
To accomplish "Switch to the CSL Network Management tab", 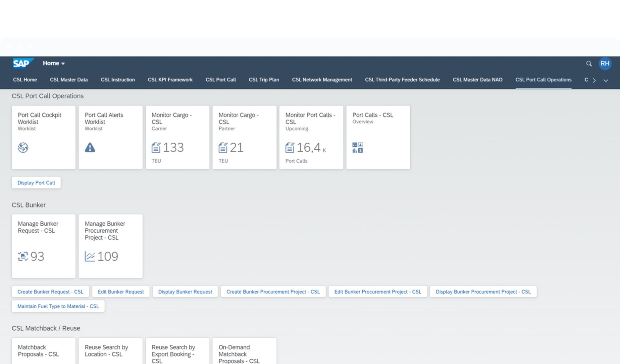I will coord(322,80).
